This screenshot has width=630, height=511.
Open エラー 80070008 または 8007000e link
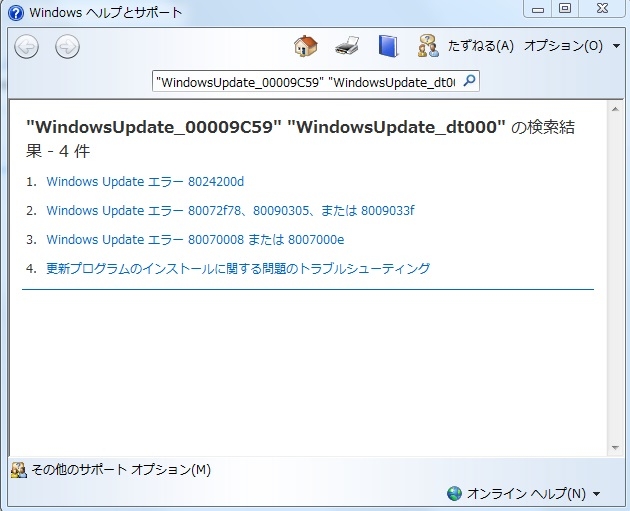(195, 239)
